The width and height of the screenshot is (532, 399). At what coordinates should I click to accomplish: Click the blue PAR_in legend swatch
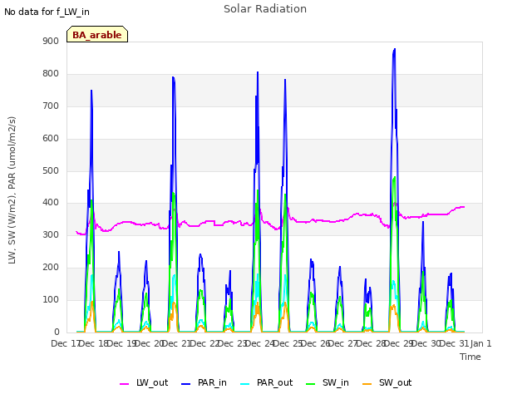click(186, 384)
